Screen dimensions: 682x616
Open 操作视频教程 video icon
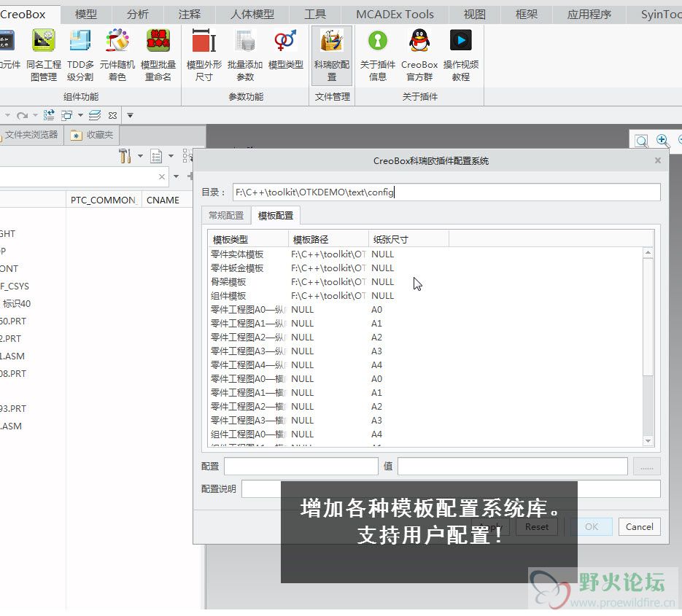tap(461, 55)
